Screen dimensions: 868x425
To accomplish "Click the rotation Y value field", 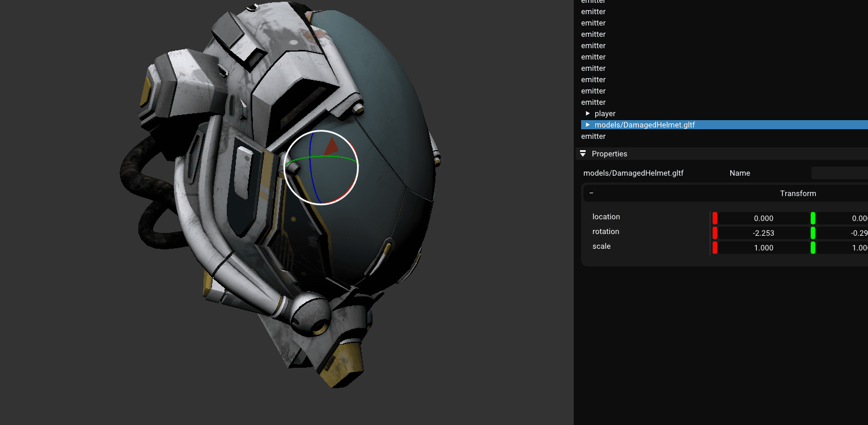I will click(842, 233).
